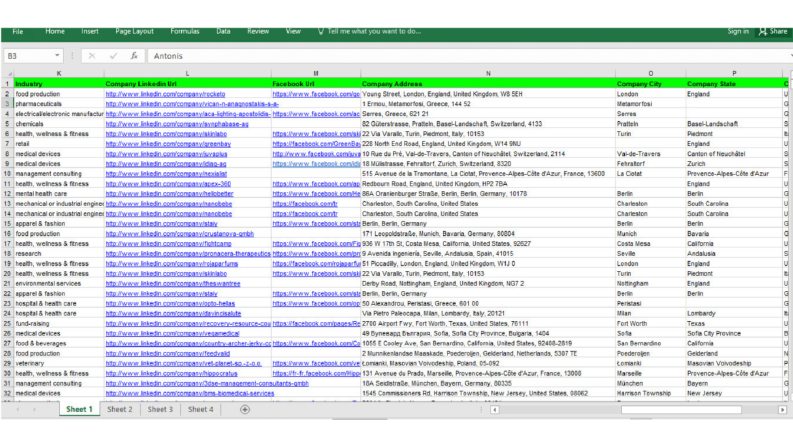Open the Page Layout ribbon tab
Image resolution: width=793 pixels, height=446 pixels.
click(135, 31)
